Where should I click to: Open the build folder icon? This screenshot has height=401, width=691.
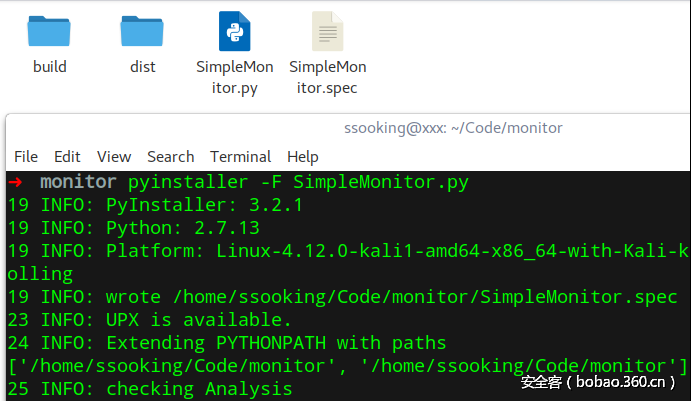[x=49, y=32]
